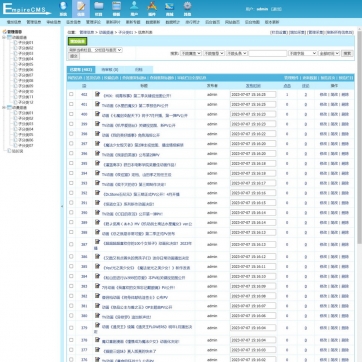
Task: Click the search keyword input field
Action: pyautogui.click(x=268, y=53)
